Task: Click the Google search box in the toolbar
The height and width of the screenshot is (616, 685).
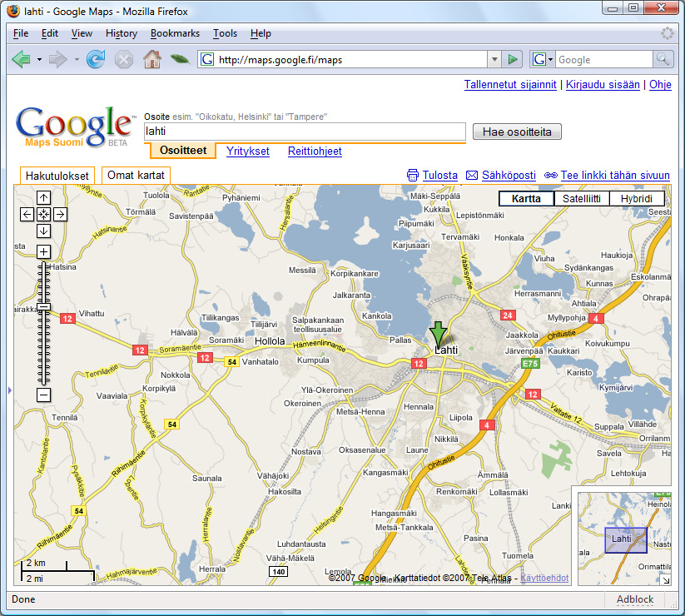Action: tap(604, 59)
